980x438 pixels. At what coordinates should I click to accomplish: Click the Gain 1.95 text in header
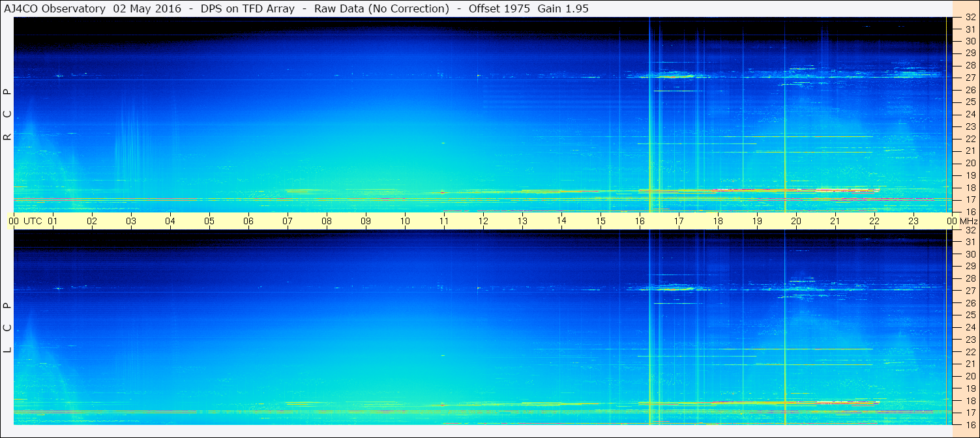point(554,8)
